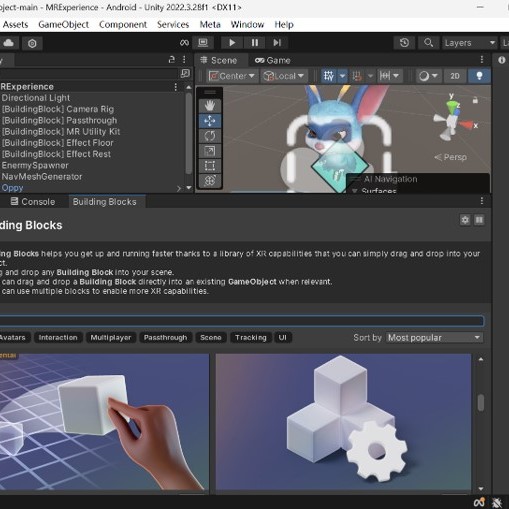
Task: Open the Center pivot dropdown
Action: (x=232, y=76)
